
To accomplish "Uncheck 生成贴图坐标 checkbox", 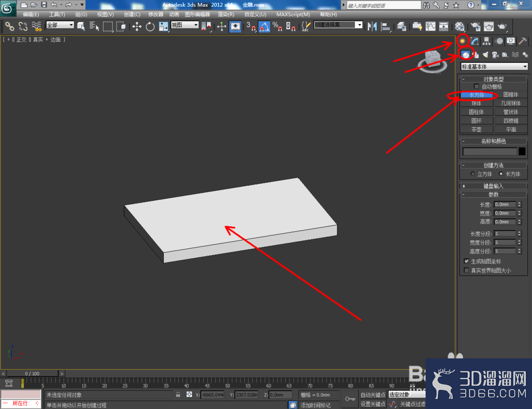I will (x=467, y=261).
